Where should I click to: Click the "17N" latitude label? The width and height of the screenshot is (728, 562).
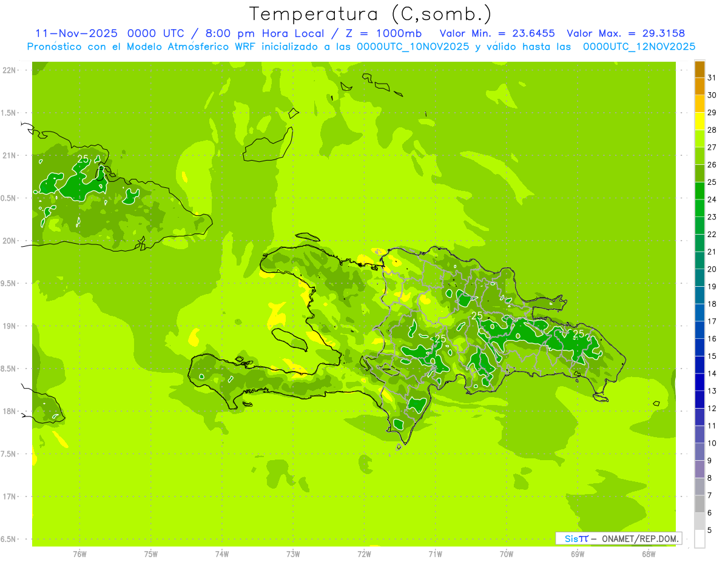pos(9,497)
